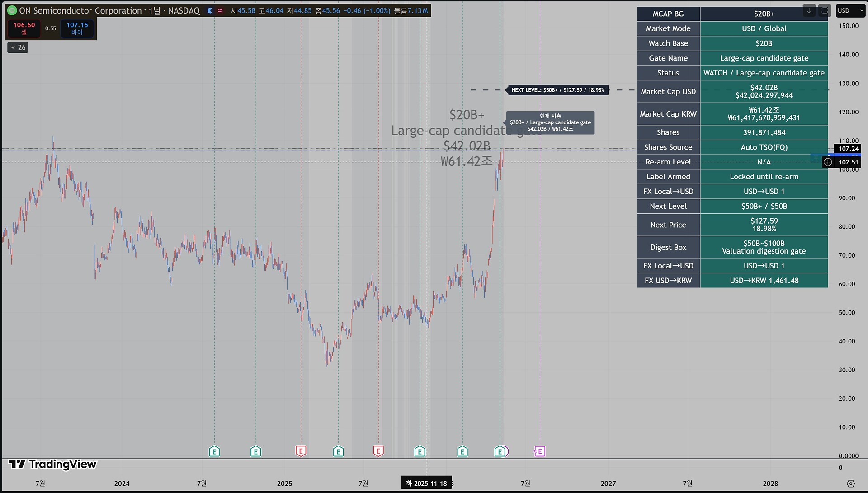Click the Market Cap KRW row label
The image size is (868, 493).
point(668,114)
